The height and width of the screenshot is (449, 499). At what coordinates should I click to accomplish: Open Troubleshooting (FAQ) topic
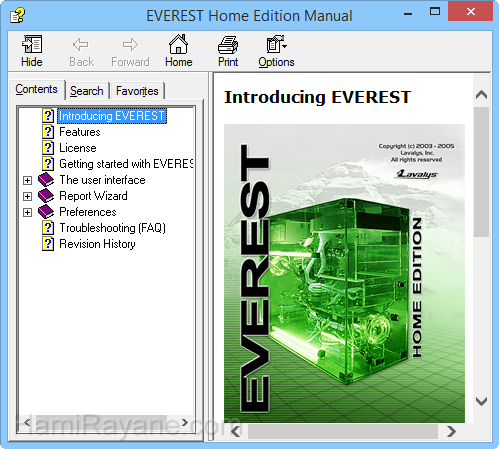[x=112, y=228]
